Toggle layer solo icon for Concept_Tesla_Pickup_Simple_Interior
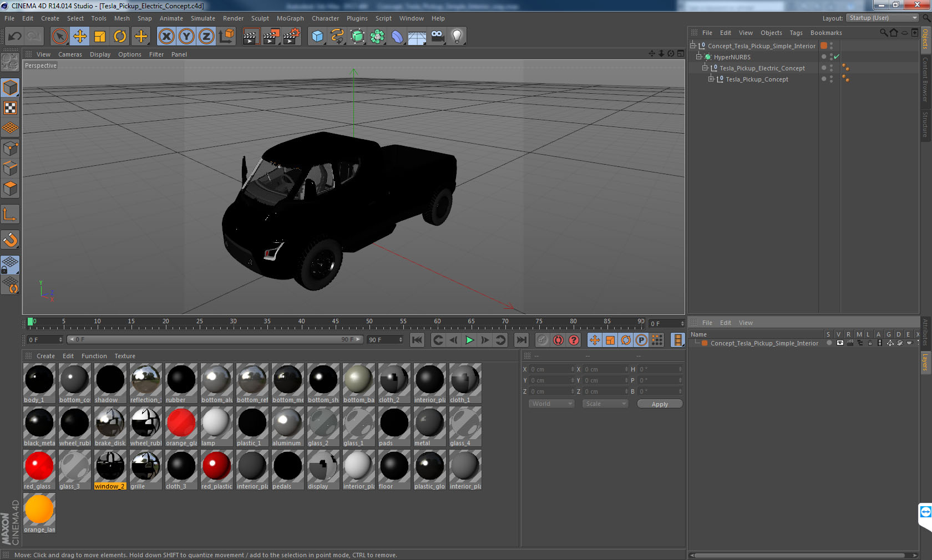The height and width of the screenshot is (560, 932). [829, 343]
